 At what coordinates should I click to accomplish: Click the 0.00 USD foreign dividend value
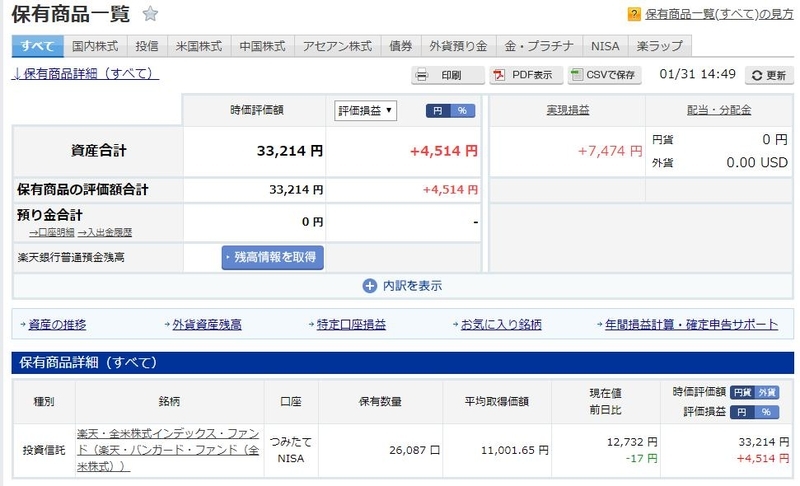(x=757, y=163)
